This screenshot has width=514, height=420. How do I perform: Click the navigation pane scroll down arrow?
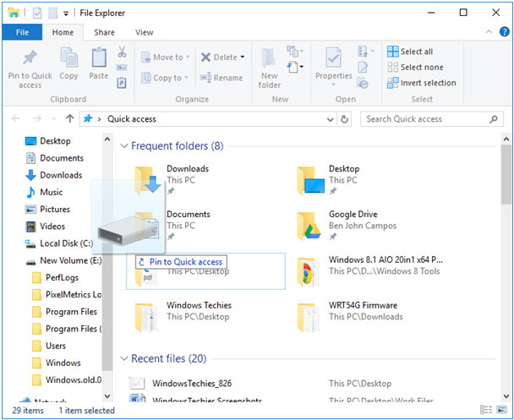pyautogui.click(x=107, y=396)
